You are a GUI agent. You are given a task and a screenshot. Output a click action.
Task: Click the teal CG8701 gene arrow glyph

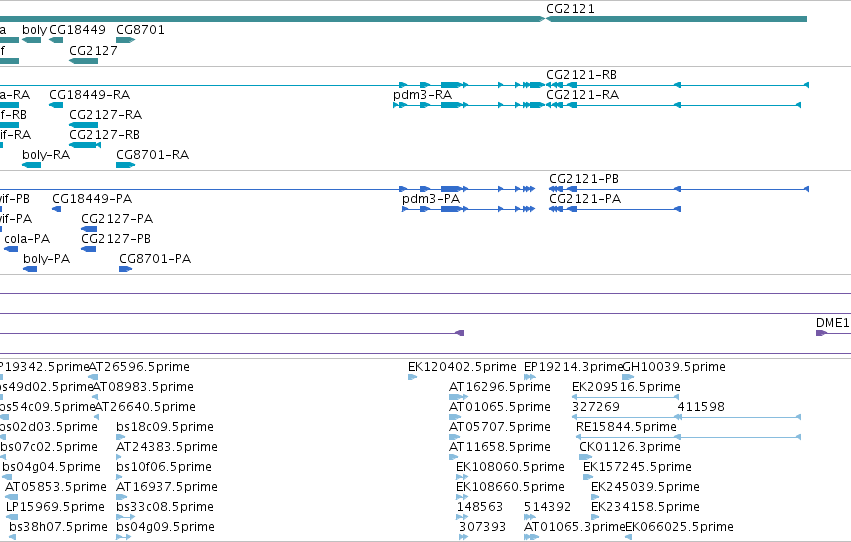click(x=125, y=40)
